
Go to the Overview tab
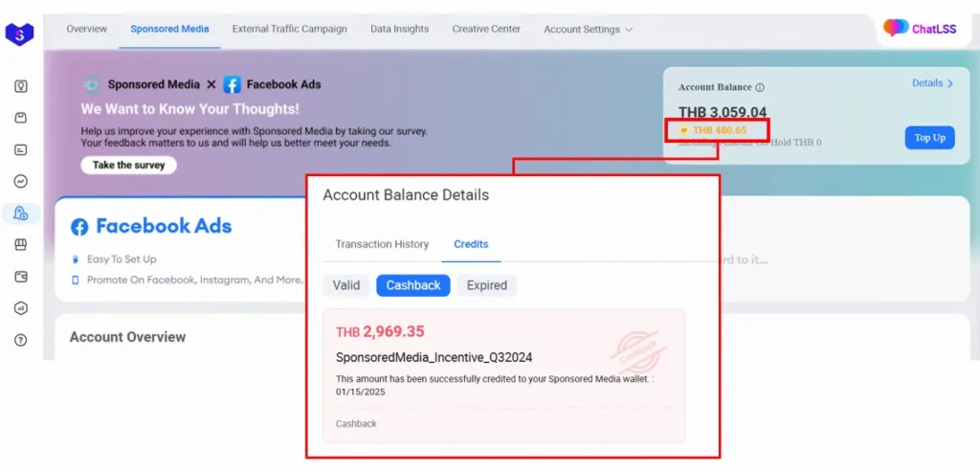[87, 29]
